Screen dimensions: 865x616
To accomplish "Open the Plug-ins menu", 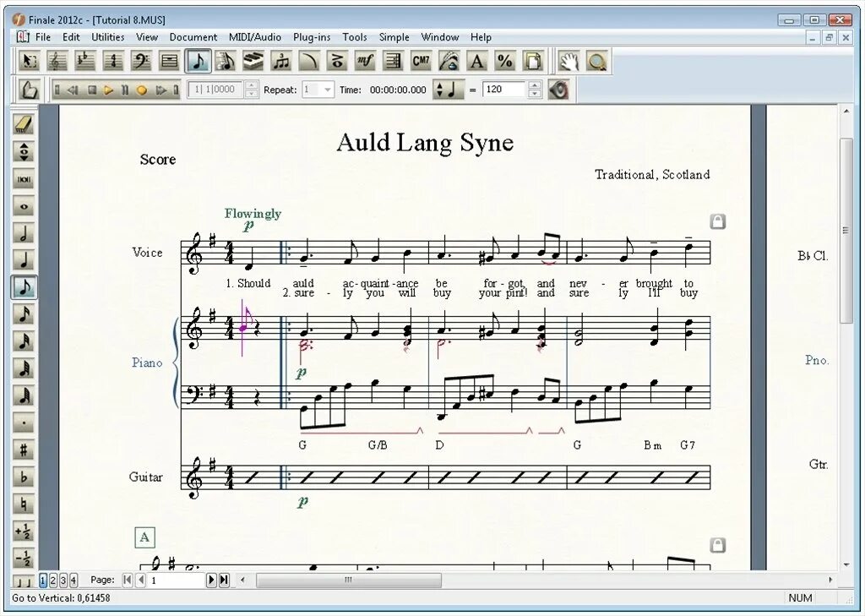I will pos(312,37).
